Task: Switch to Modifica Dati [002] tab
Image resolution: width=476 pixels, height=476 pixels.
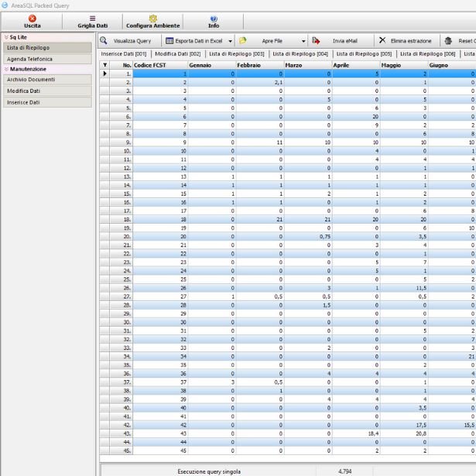Action: tap(179, 53)
